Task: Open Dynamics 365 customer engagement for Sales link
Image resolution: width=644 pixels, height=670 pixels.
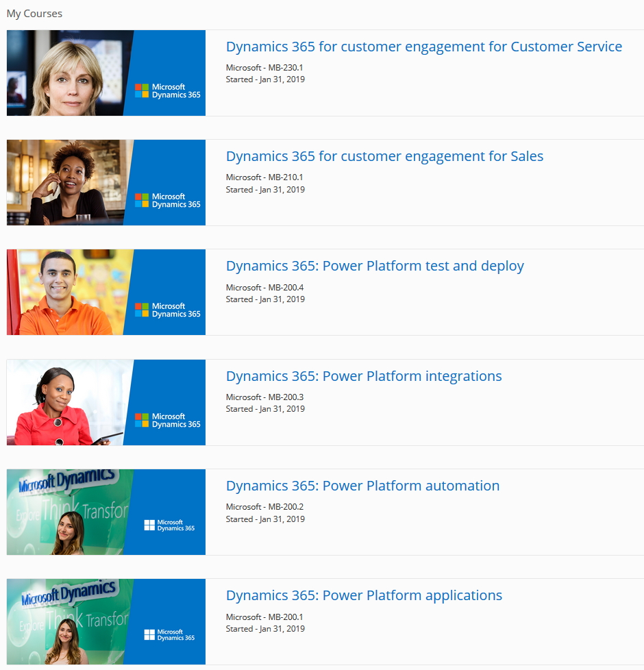Action: (x=384, y=156)
